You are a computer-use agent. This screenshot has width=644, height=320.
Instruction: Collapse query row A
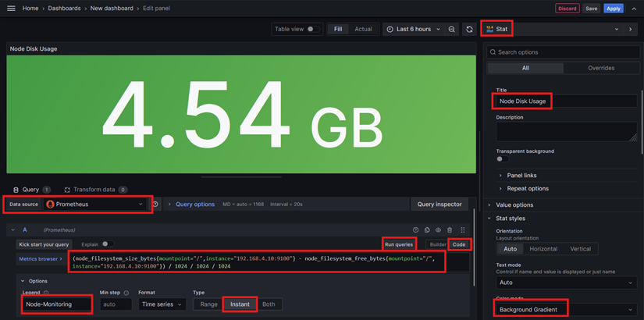coord(12,230)
